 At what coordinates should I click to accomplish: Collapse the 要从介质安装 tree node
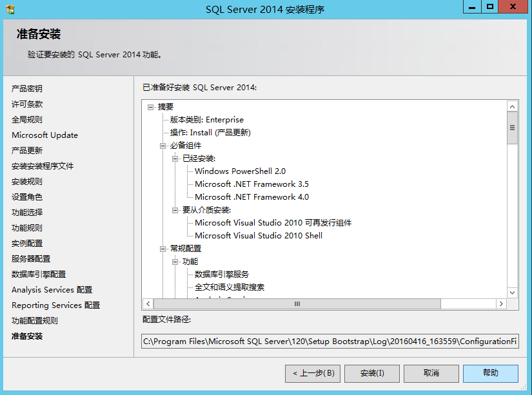coord(175,210)
